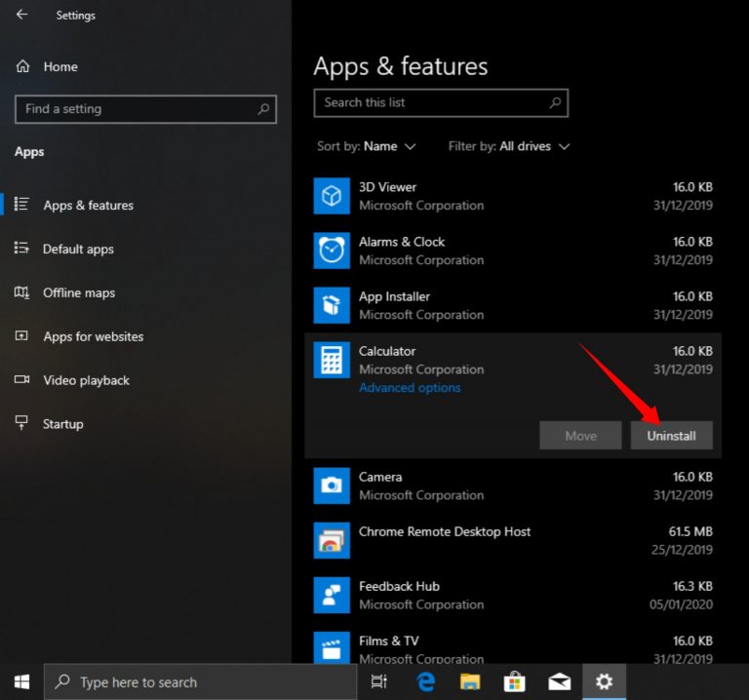749x700 pixels.
Task: Open the Home page in Settings
Action: tap(60, 67)
